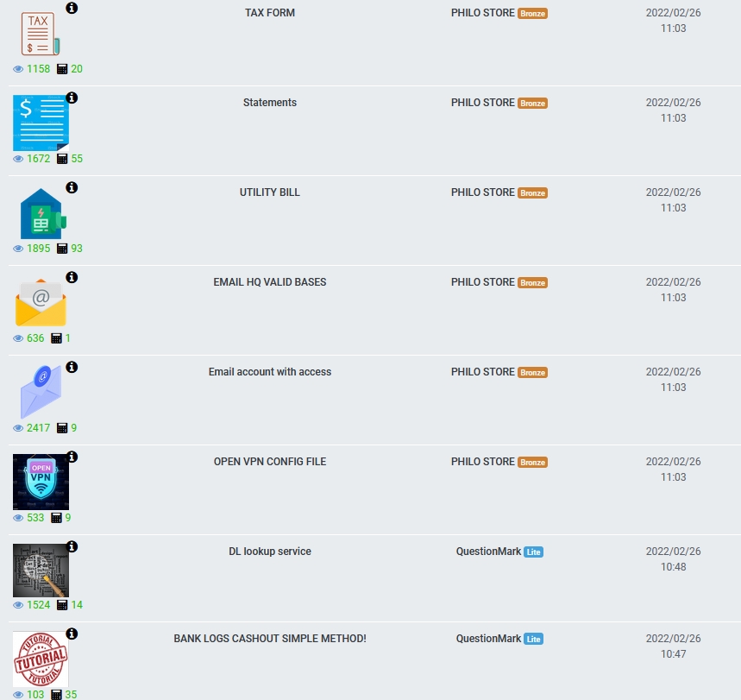Screen dimensions: 741x700
Task: Open the TAX document thumbnail image
Action: tap(41, 34)
